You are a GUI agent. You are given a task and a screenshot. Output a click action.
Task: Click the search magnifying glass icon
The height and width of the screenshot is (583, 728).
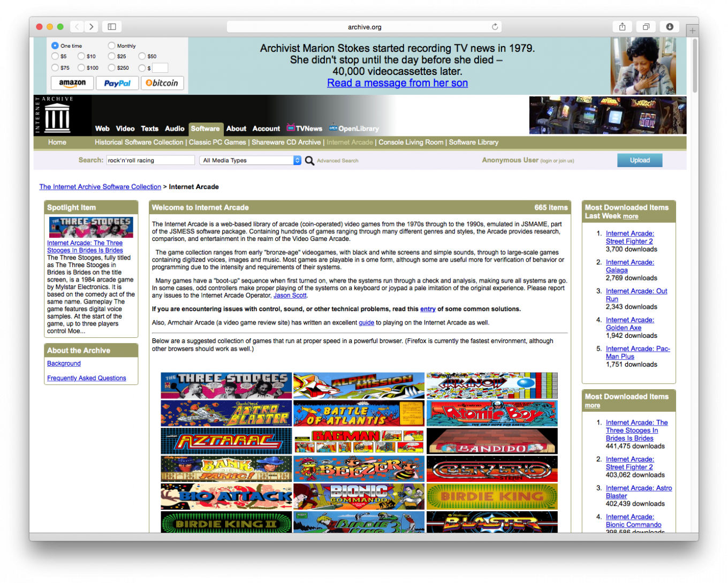pos(309,161)
